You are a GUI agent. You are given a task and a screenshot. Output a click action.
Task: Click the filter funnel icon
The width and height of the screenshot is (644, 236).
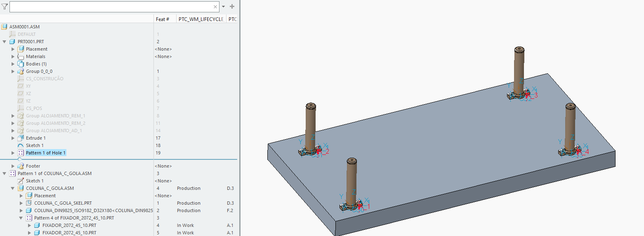tap(5, 7)
